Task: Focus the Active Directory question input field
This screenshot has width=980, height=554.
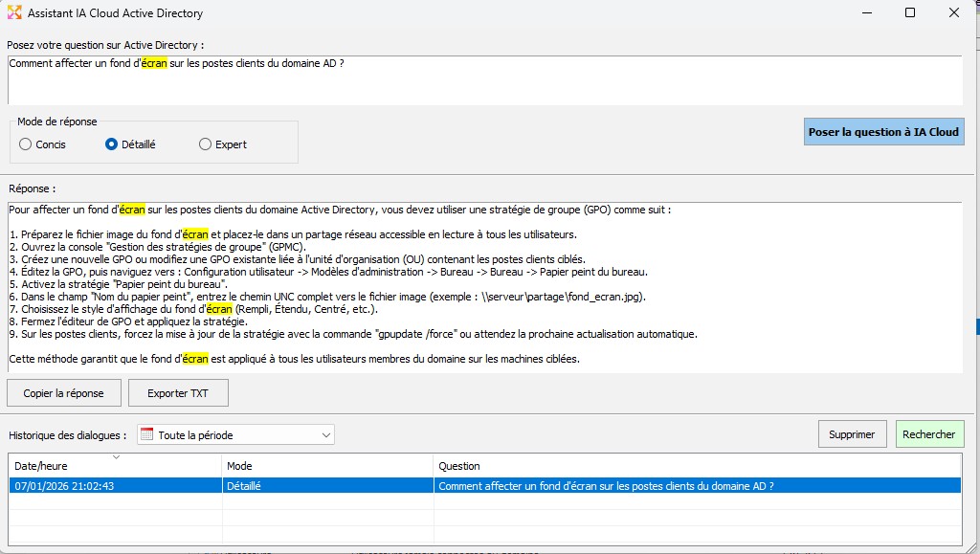Action: [484, 81]
